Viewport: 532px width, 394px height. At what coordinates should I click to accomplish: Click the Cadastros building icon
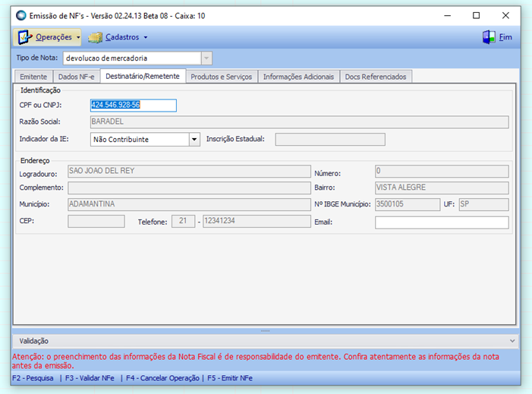[x=95, y=37]
